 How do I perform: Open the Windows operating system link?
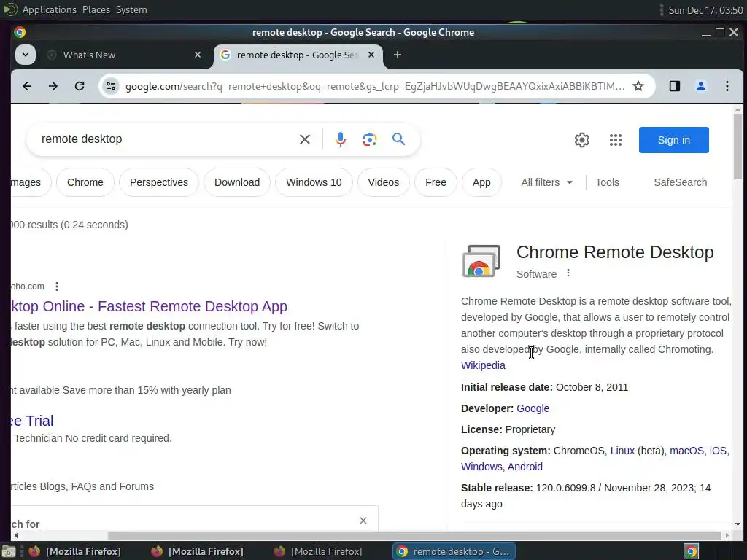coord(481,467)
